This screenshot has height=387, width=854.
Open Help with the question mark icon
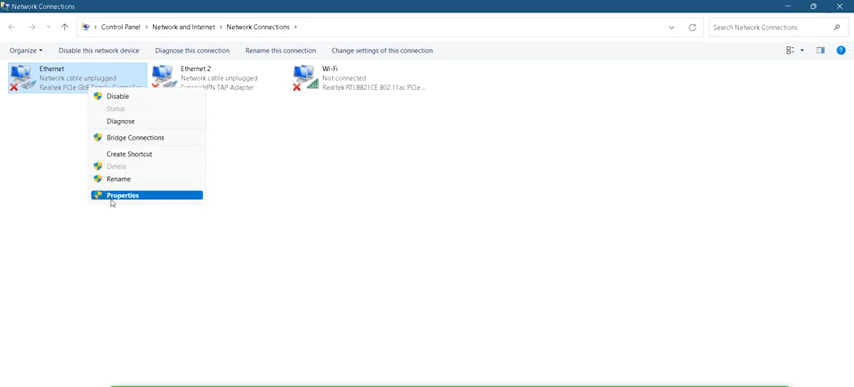841,51
